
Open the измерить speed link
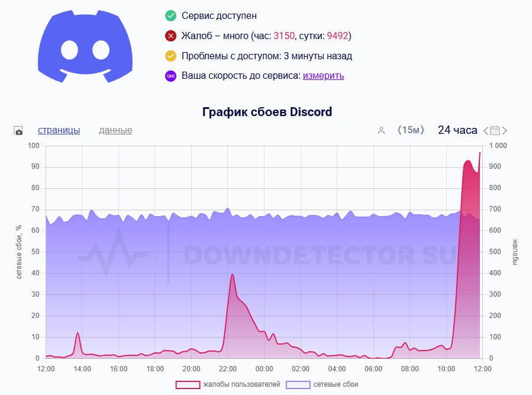tap(323, 75)
